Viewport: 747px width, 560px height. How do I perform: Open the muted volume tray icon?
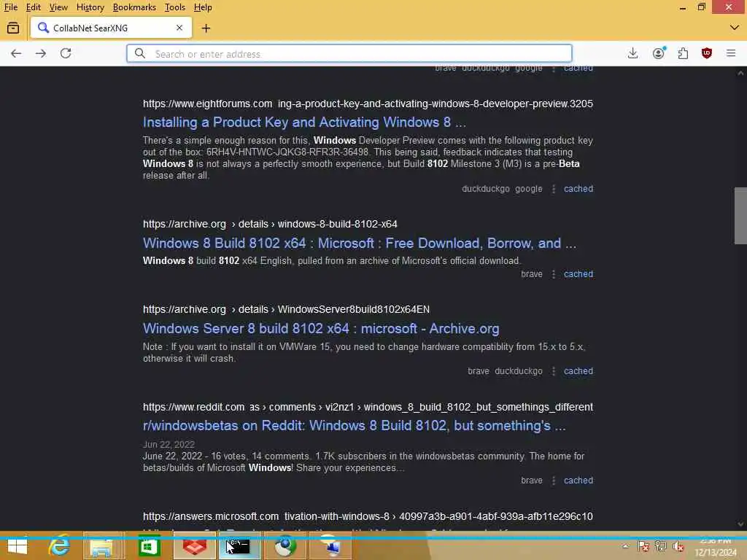[x=678, y=547]
